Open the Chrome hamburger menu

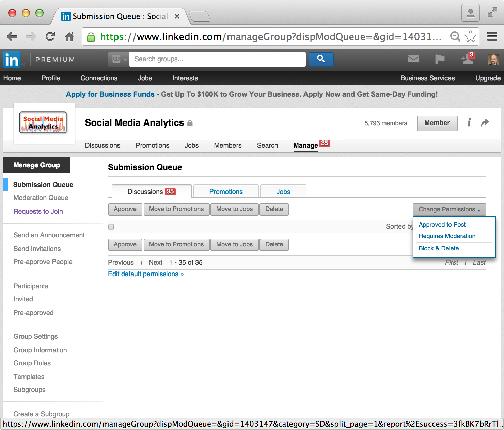492,36
